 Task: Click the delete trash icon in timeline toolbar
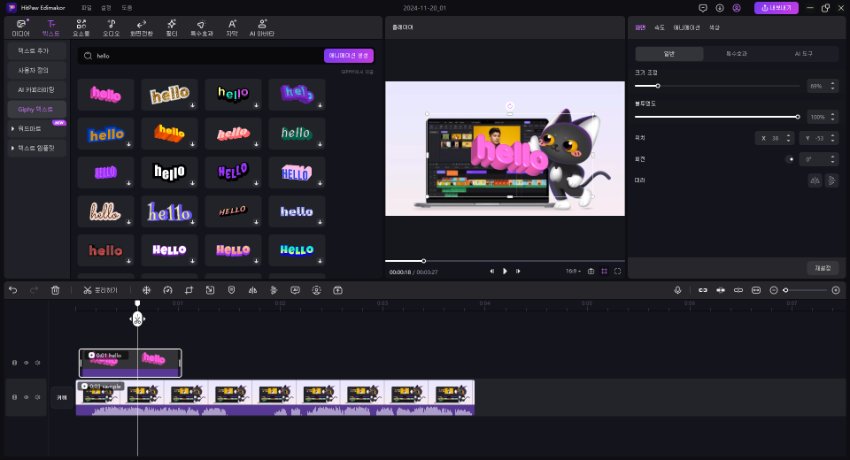tap(55, 290)
